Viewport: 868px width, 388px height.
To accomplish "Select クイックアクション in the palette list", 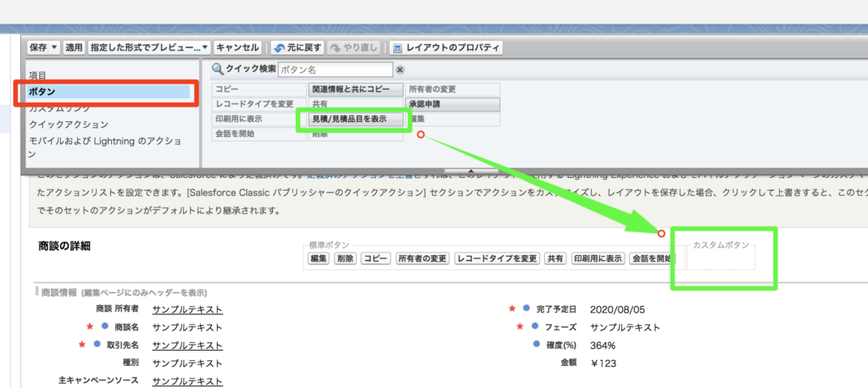I will click(69, 125).
